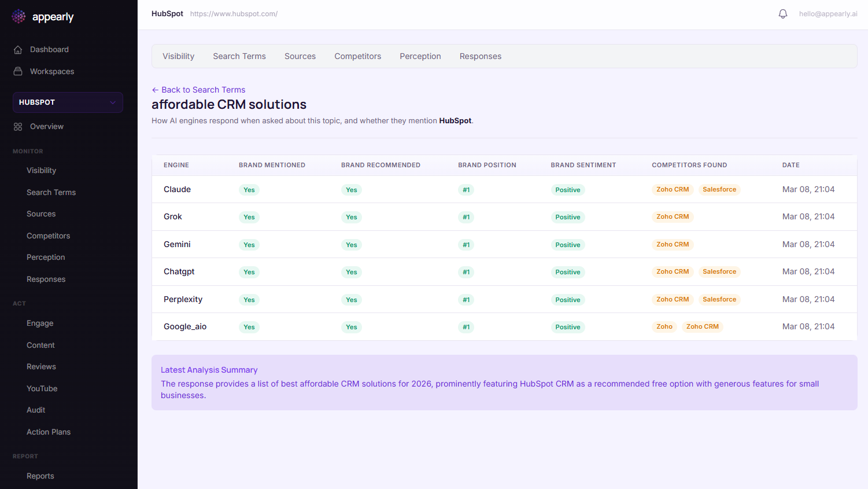
Task: Open Action Plans in sidebar
Action: [49, 432]
